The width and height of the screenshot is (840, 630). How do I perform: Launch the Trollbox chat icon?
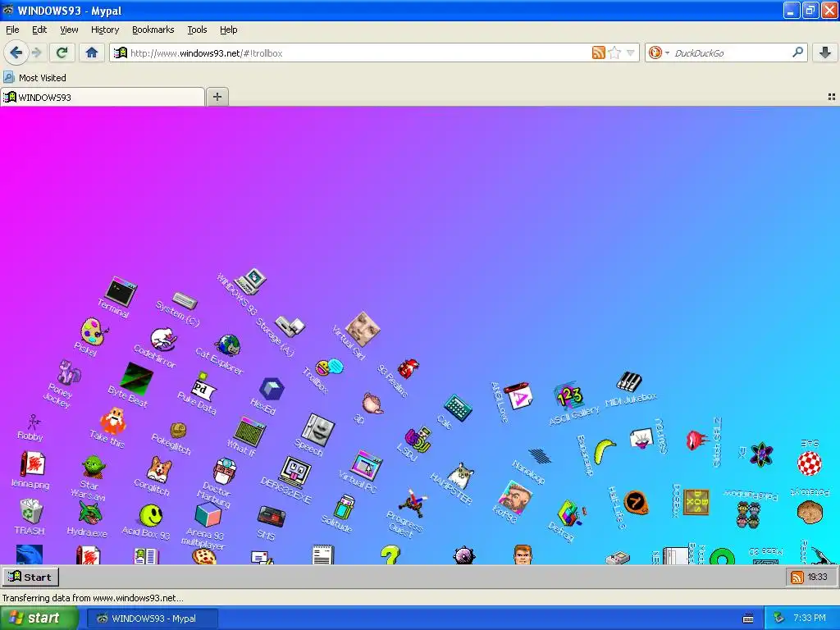pyautogui.click(x=330, y=367)
